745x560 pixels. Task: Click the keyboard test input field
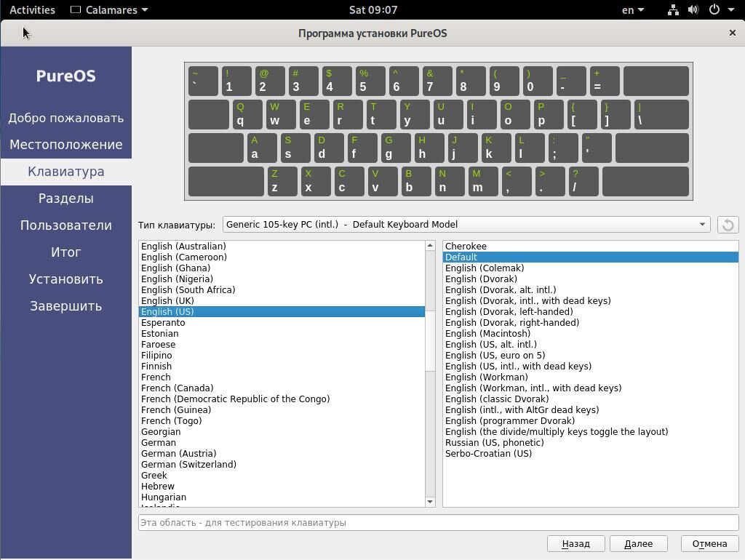(438, 522)
